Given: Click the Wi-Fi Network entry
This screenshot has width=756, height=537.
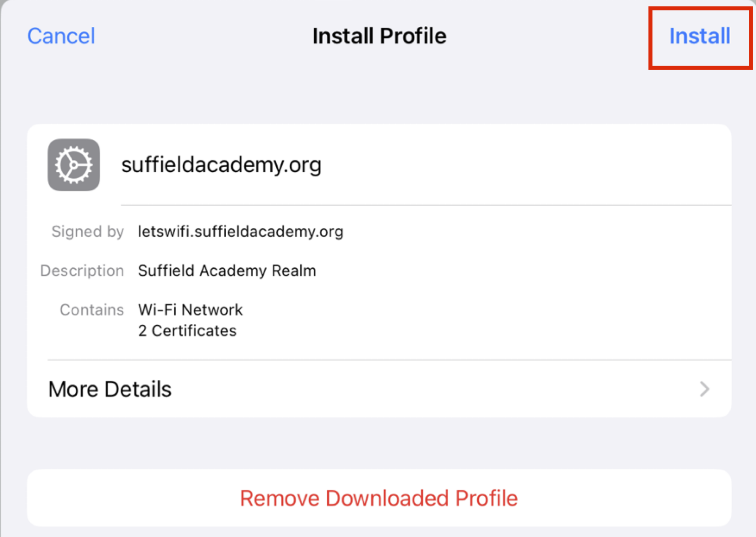Looking at the screenshot, I should [190, 310].
